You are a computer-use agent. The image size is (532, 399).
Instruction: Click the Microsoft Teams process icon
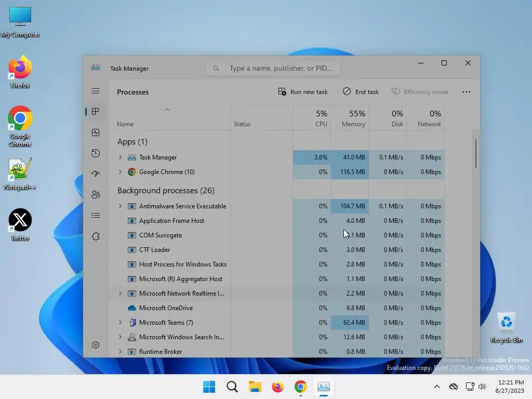132,323
